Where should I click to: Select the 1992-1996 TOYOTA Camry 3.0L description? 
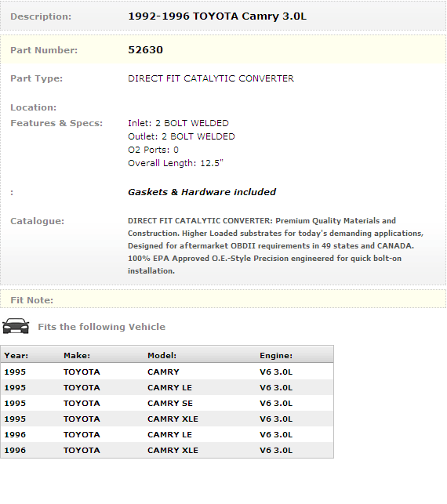point(217,16)
